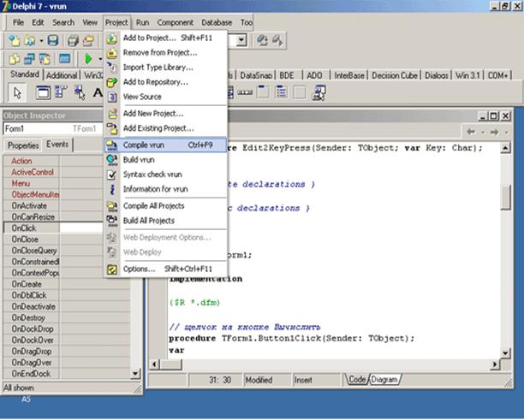Viewport: 524px width, 420px height.
Task: Click the View Unit toolbar icon
Action: [x=14, y=59]
